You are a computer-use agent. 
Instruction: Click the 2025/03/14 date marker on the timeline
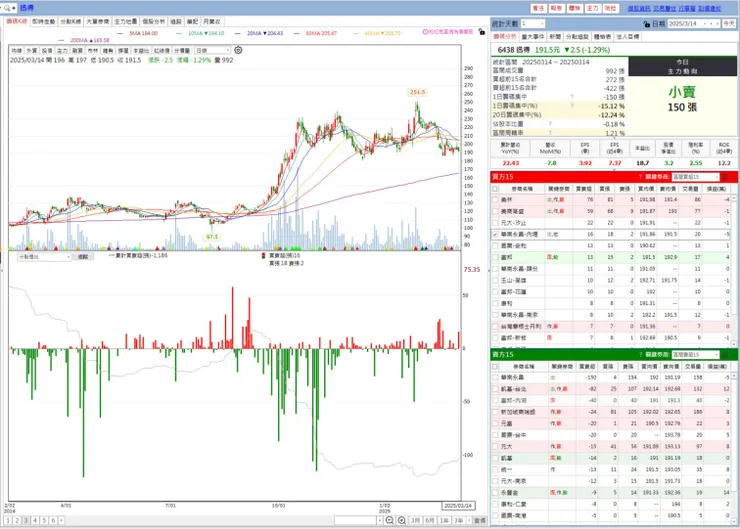[458, 505]
